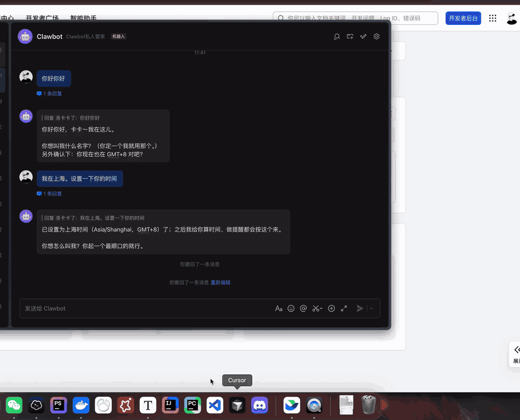Search chat history with the magnifier icon
Viewport: 520px width, 420px height.
click(x=336, y=36)
